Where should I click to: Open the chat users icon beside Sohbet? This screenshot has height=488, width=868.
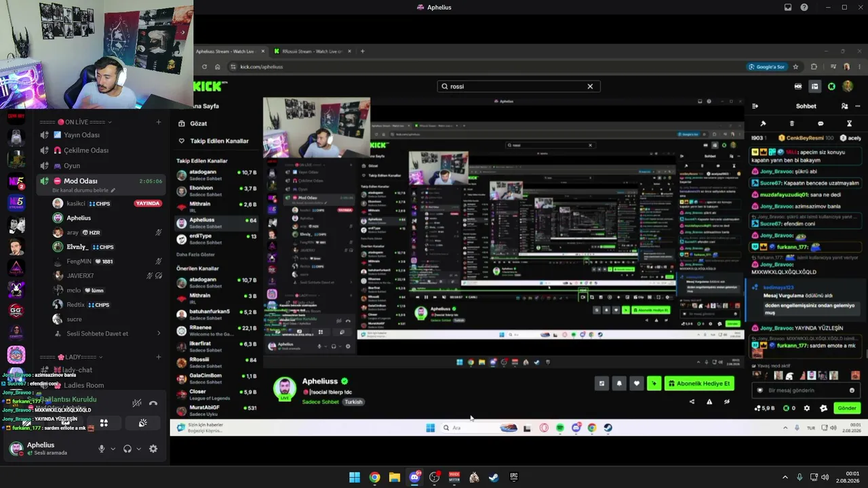(x=844, y=106)
